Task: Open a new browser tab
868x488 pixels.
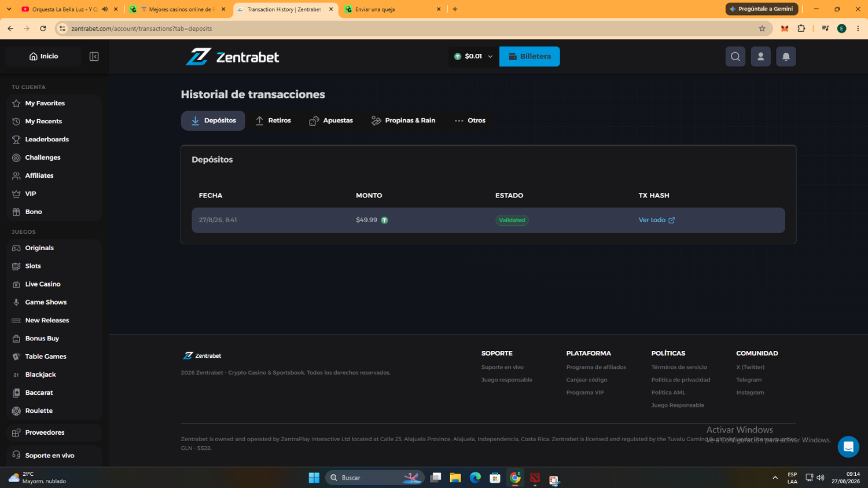Action: (455, 9)
